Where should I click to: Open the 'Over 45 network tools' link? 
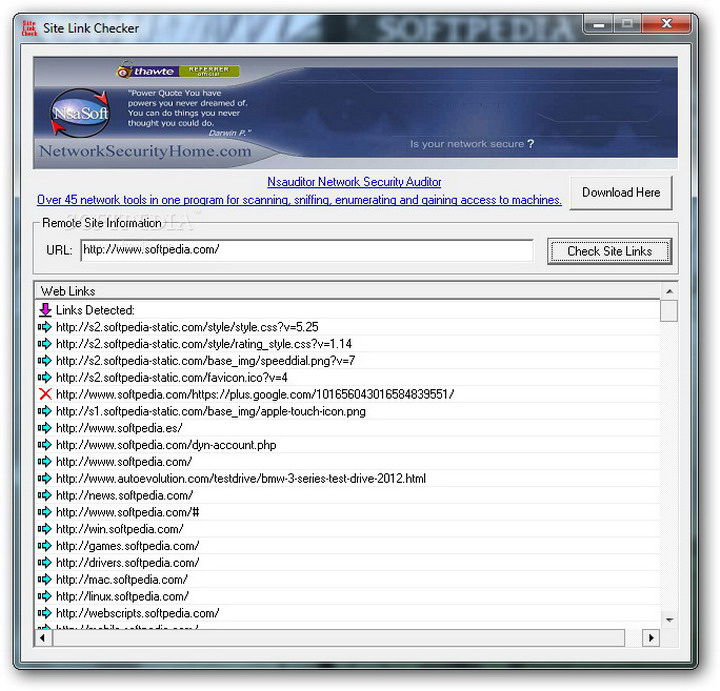[299, 200]
